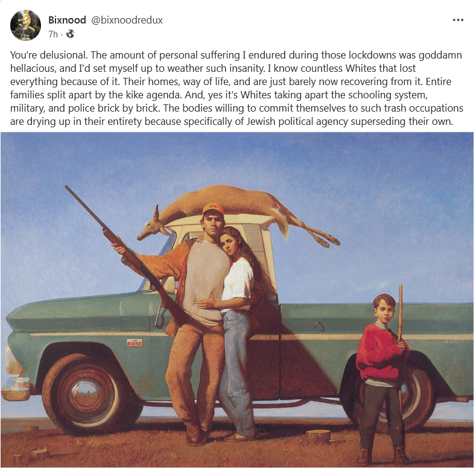Click the tree stump near the boy
Image resolution: width=476 pixels, height=470 pixels.
(317, 437)
